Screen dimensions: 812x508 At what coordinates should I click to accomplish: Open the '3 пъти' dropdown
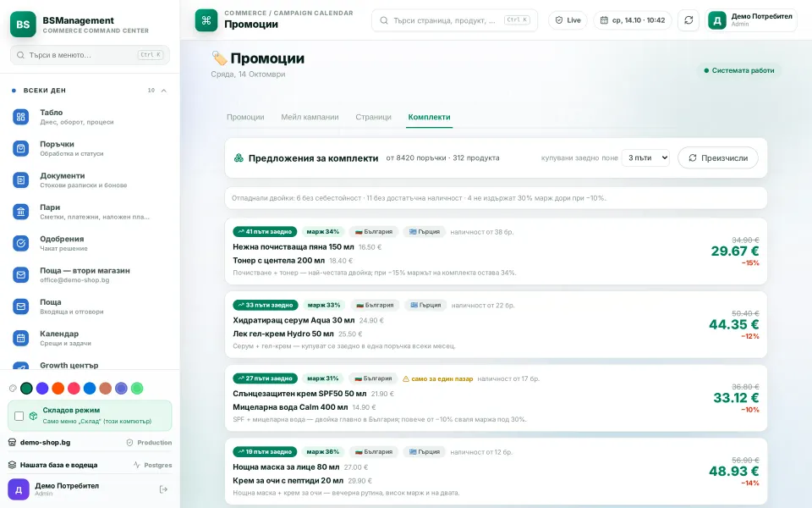point(645,157)
